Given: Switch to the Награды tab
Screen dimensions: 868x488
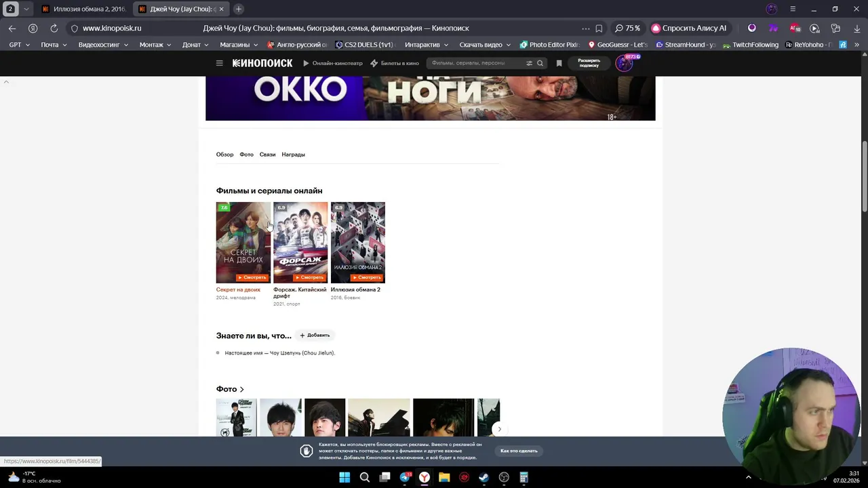Looking at the screenshot, I should (x=293, y=155).
